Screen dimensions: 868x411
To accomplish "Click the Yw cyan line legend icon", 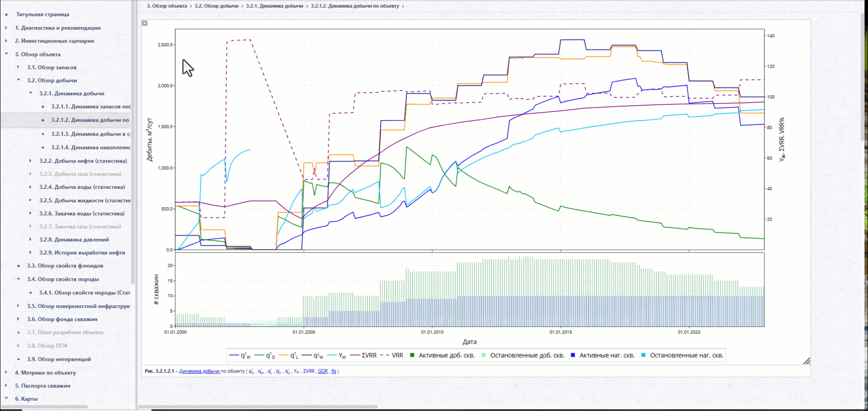I will 332,355.
